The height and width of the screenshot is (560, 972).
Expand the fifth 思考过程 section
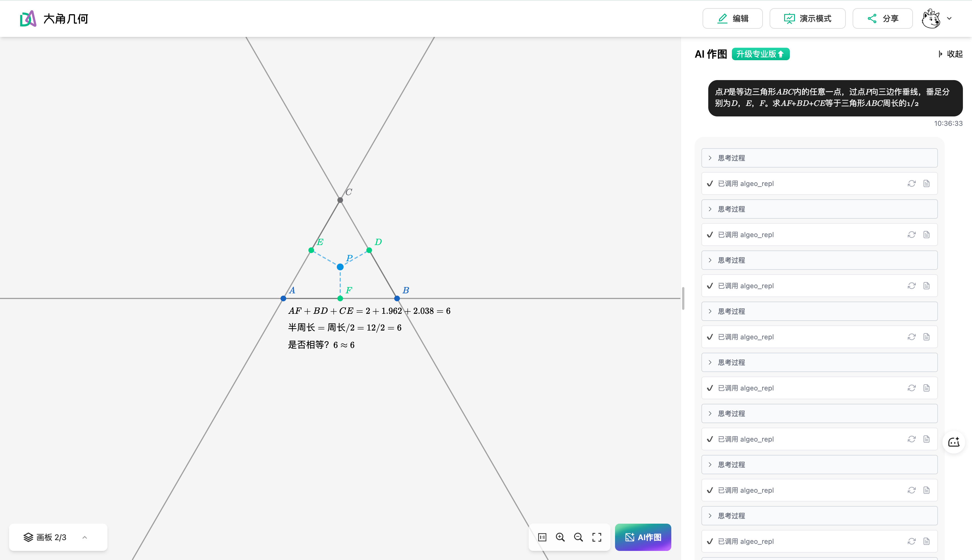coord(819,362)
